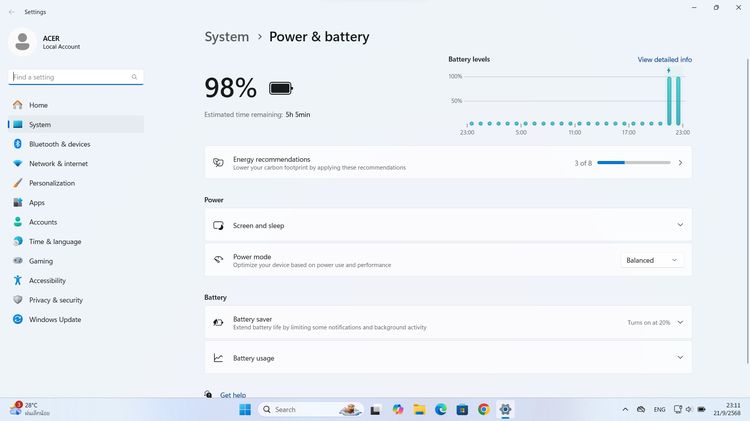Click the Settings gear on the taskbar

point(505,410)
